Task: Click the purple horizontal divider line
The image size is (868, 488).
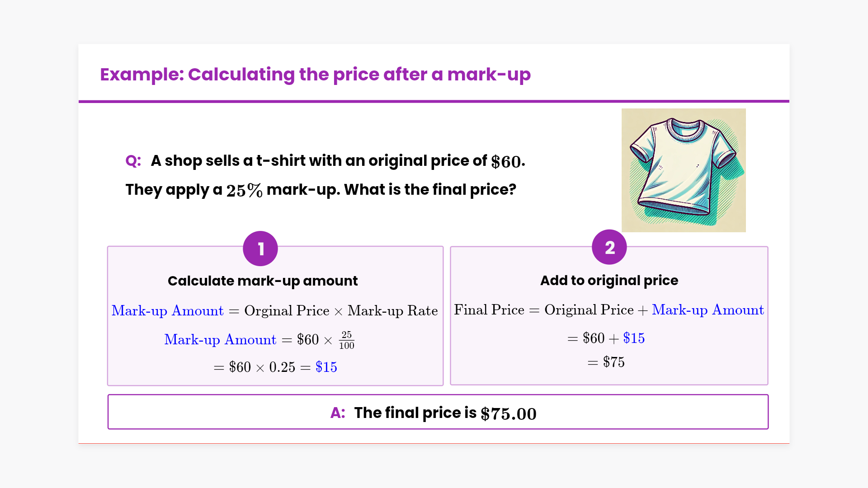Action: click(434, 101)
